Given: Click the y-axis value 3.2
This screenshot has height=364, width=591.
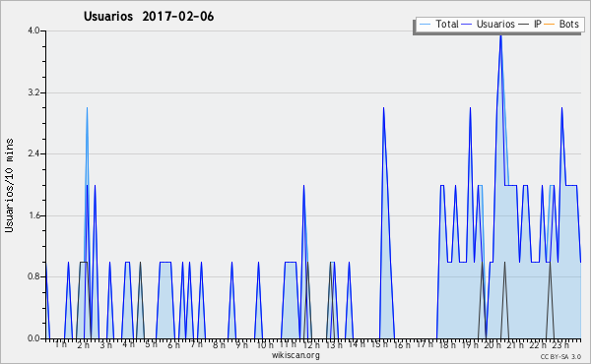Looking at the screenshot, I should pos(33,92).
